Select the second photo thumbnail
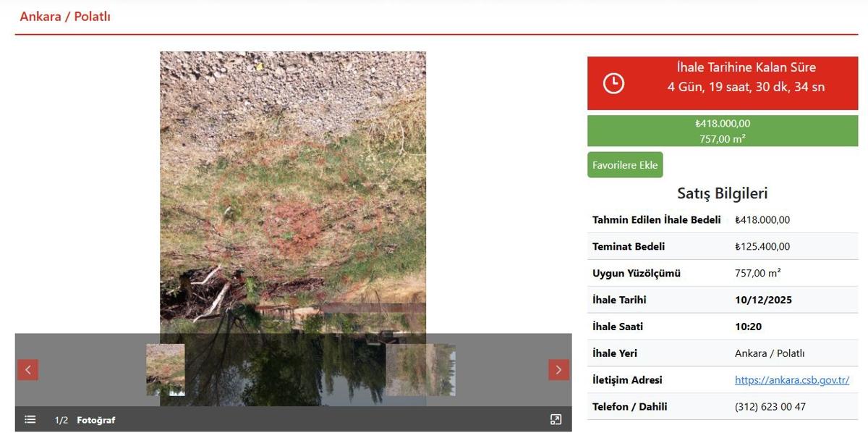Viewport: 868px width, 433px height. pyautogui.click(x=420, y=369)
